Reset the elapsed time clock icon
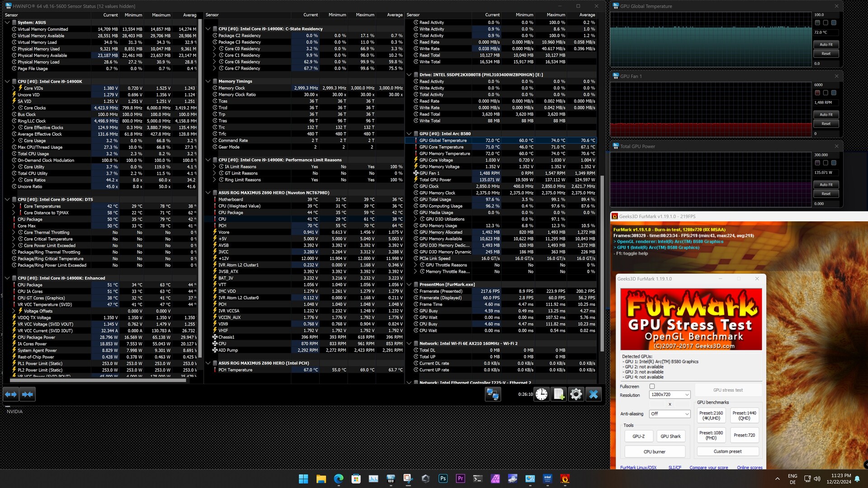Image resolution: width=868 pixels, height=488 pixels. pos(541,394)
